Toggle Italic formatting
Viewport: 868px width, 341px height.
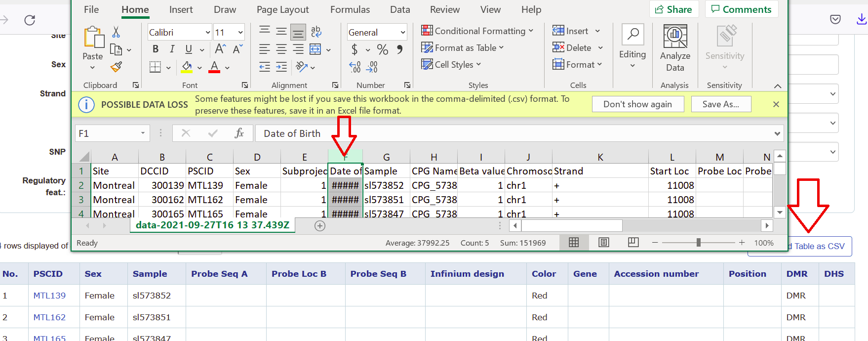click(x=172, y=49)
